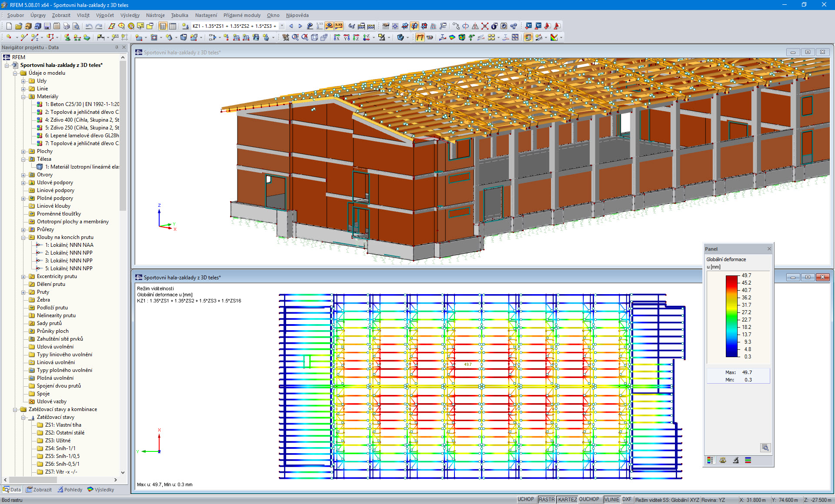Open the KZ1 load combination dropdown
Screen dimensions: 835x504
282,26
